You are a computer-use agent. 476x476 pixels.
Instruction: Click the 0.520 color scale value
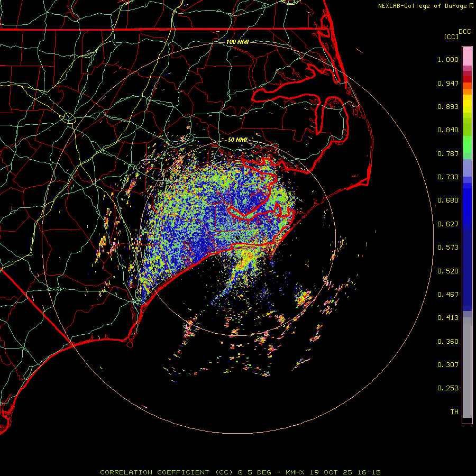(448, 271)
